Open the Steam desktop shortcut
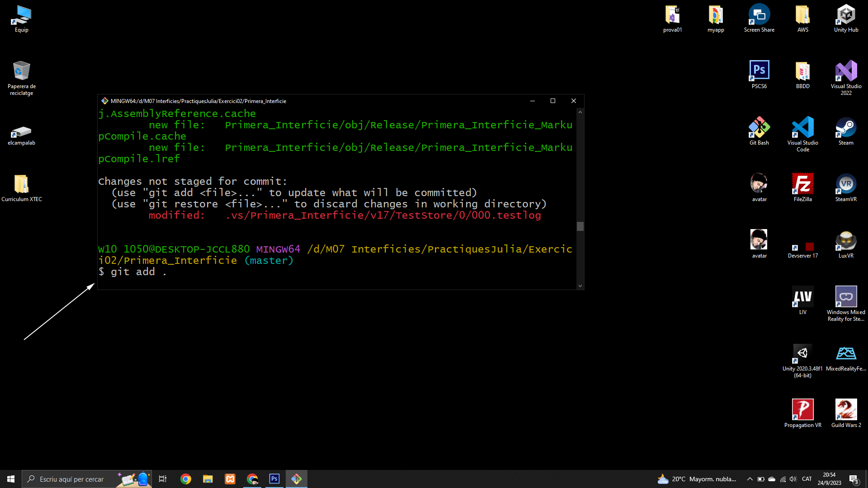Image resolution: width=868 pixels, height=488 pixels. (x=846, y=128)
